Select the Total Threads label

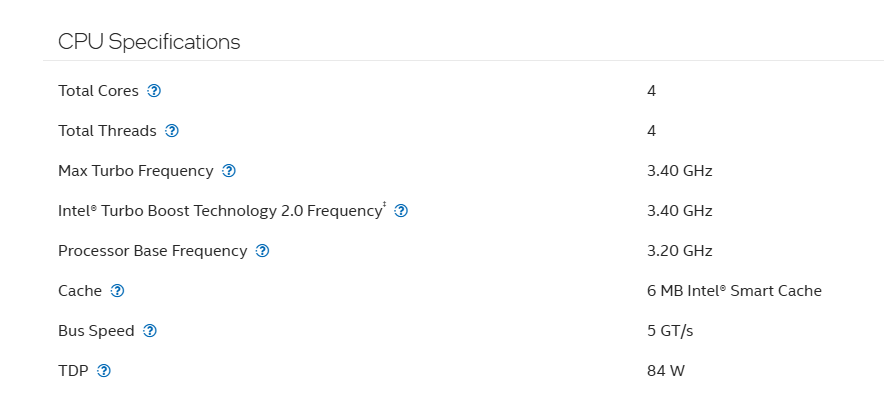click(107, 131)
